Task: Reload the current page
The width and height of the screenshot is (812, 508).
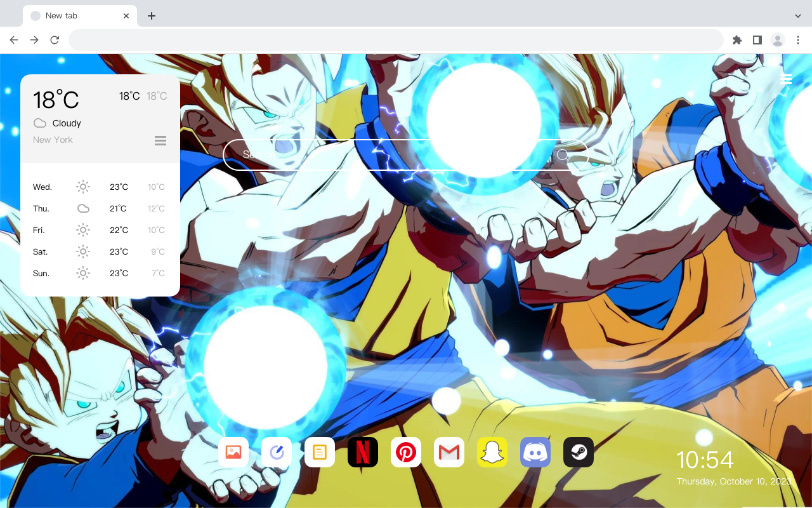Action: click(55, 40)
